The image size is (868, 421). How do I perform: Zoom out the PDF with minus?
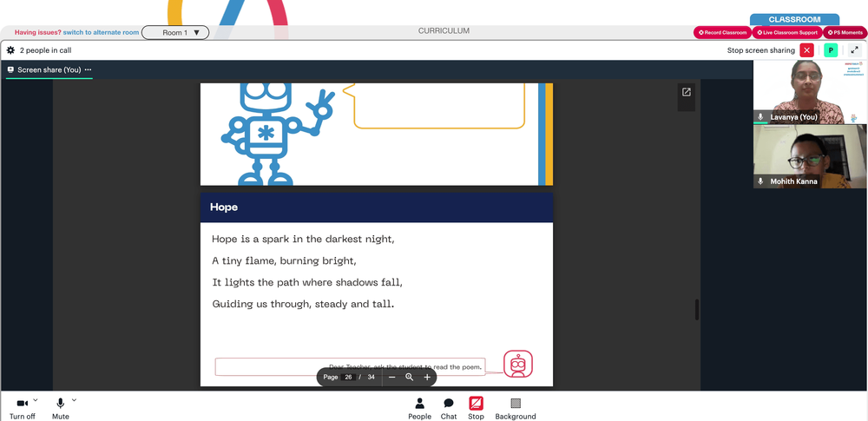[x=392, y=378]
